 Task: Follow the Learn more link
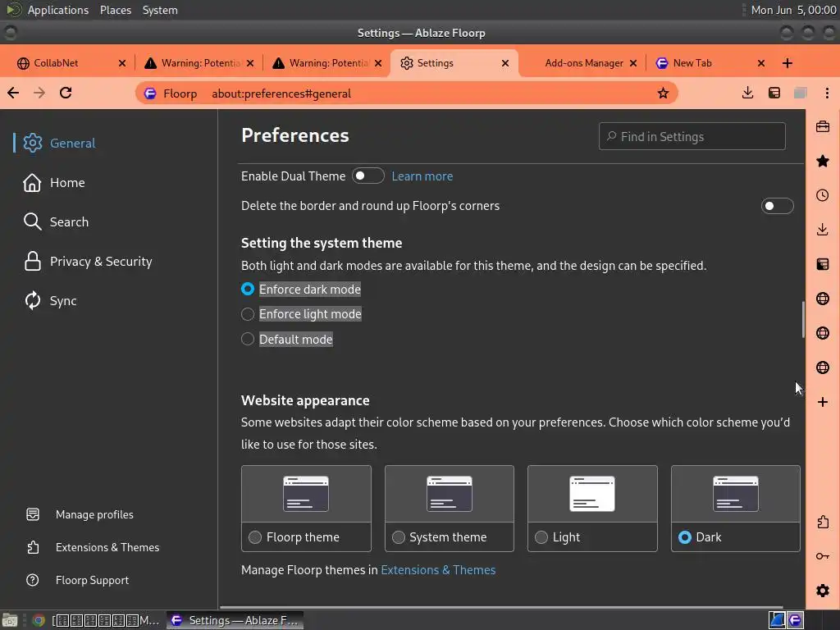pyautogui.click(x=422, y=176)
